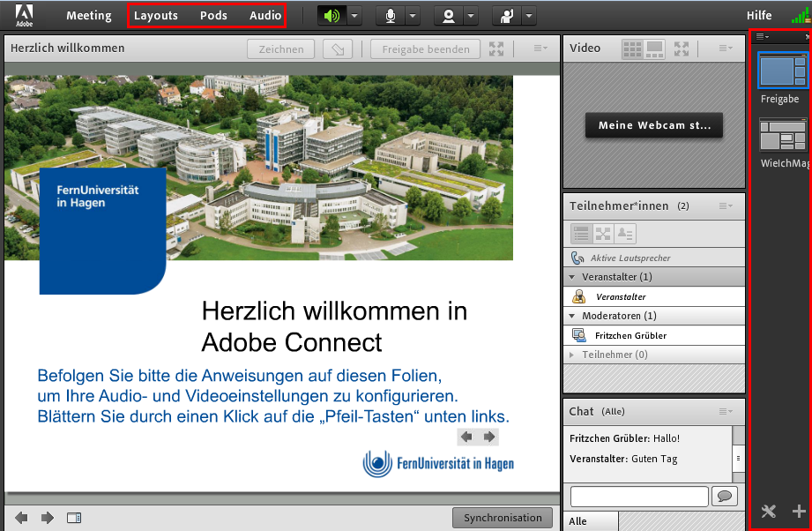Click chat message 'Veranstalter: Guten Tag'
Screen dimensions: 812x531
click(x=623, y=459)
